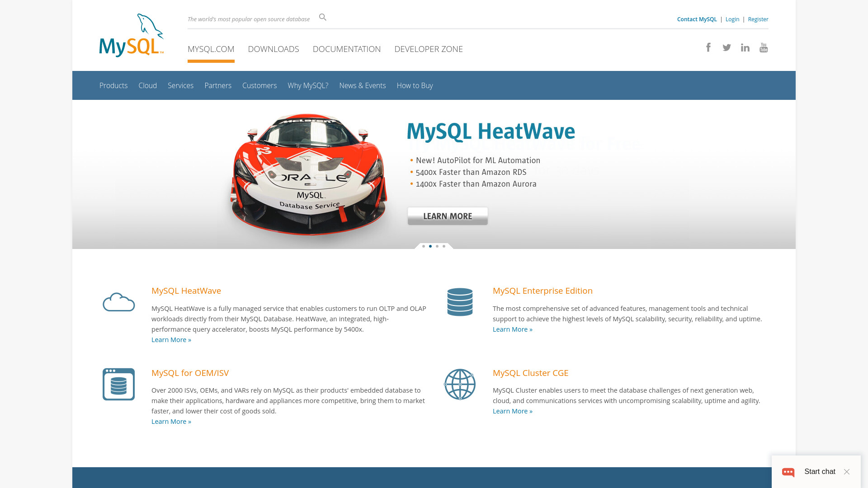The image size is (868, 488).
Task: Click the search field placeholder text
Action: point(249,19)
